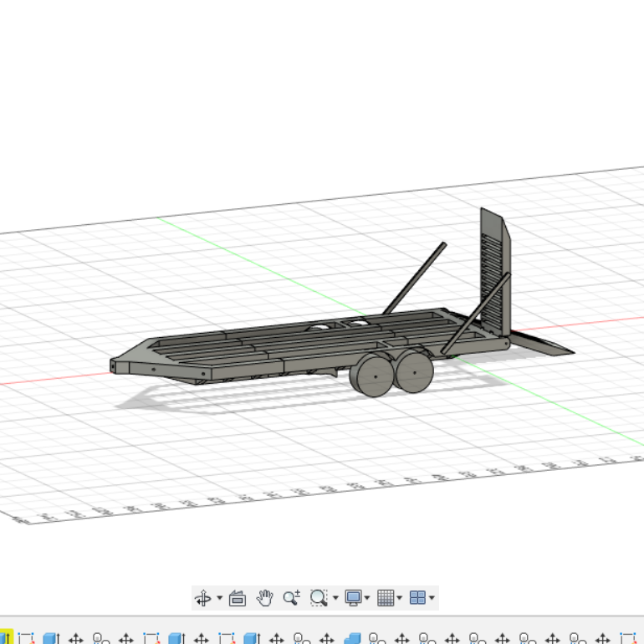Viewport: 644px width, 644px height.
Task: Expand the Grid and Snaps dropdown arrow
Action: 399,598
